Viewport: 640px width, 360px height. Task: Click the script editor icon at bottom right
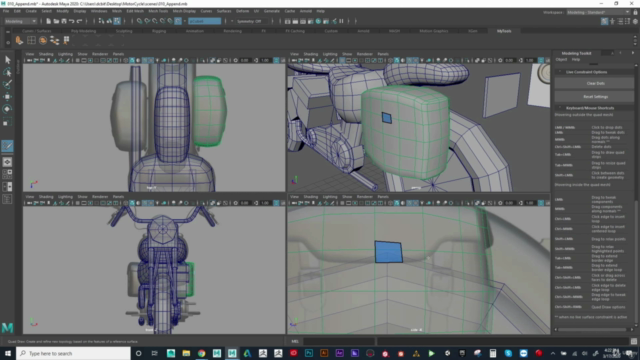point(634,341)
